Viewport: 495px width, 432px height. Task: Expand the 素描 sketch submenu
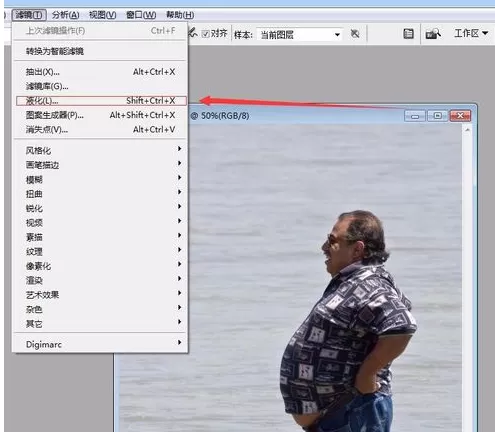pos(100,237)
